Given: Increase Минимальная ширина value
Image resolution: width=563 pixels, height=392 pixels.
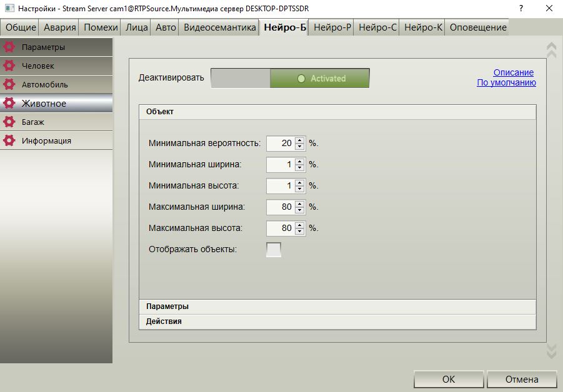Looking at the screenshot, I should click(300, 162).
